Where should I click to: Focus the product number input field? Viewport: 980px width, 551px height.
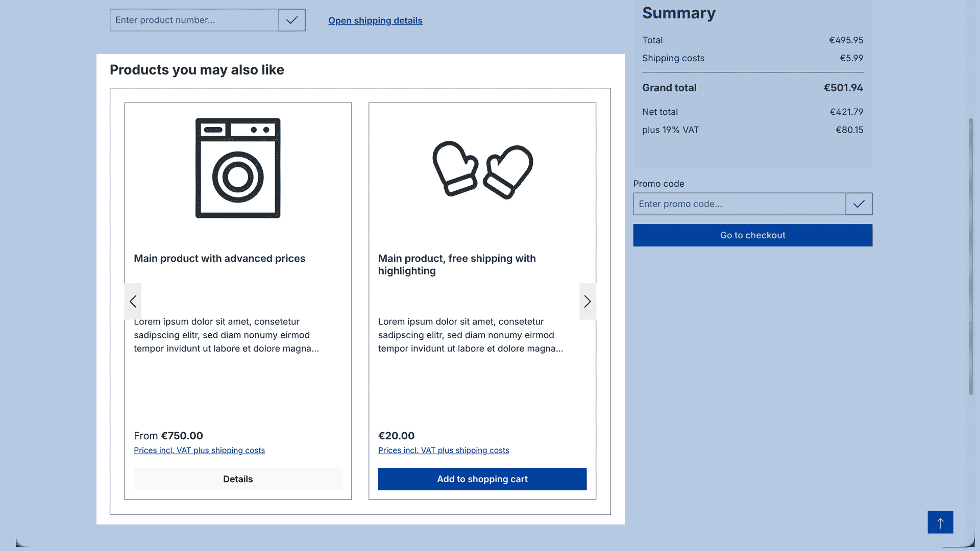coord(194,20)
